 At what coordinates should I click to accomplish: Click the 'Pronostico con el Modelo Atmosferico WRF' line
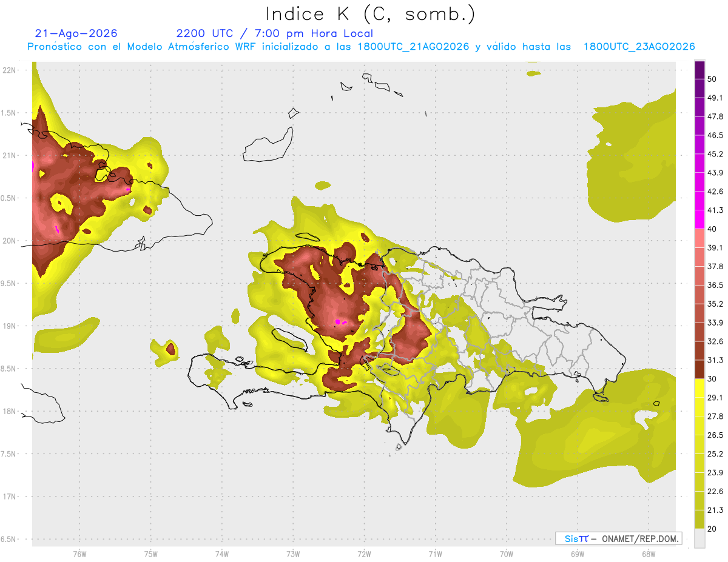point(361,47)
